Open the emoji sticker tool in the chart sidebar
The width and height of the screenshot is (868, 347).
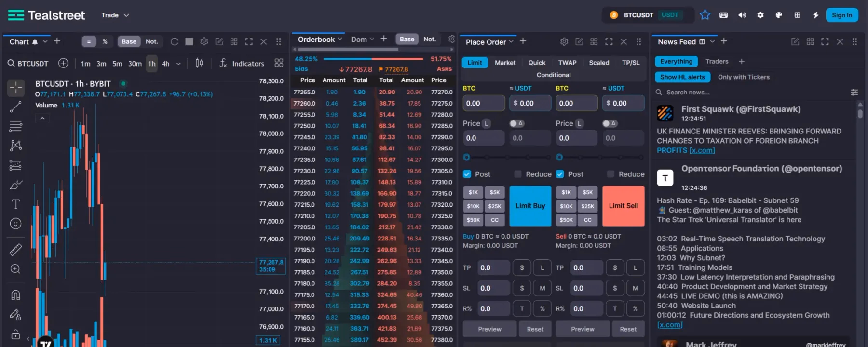point(16,224)
